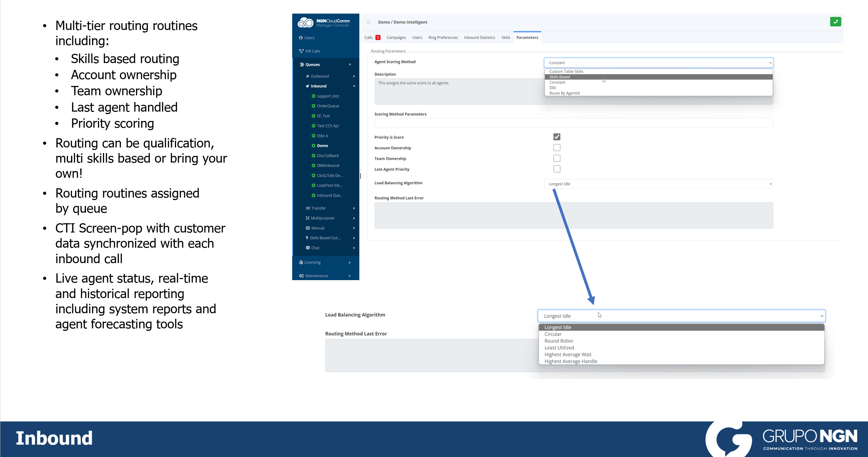Click the Scoring Method Parameters input field
This screenshot has width=868, height=457.
point(574,123)
